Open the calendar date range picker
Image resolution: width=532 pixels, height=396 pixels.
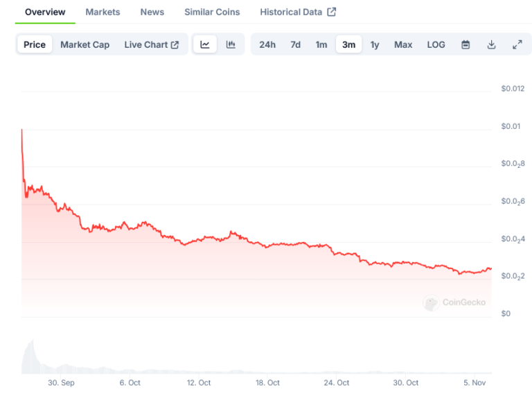point(465,44)
